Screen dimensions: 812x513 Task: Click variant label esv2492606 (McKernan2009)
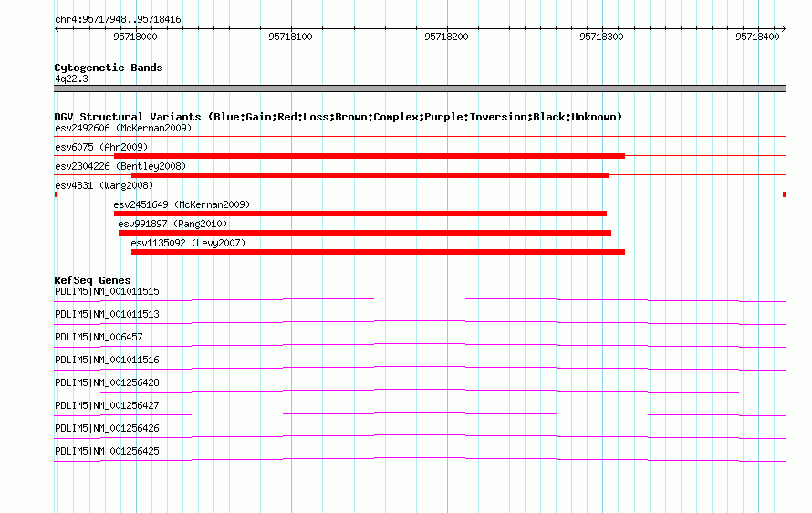coord(123,128)
